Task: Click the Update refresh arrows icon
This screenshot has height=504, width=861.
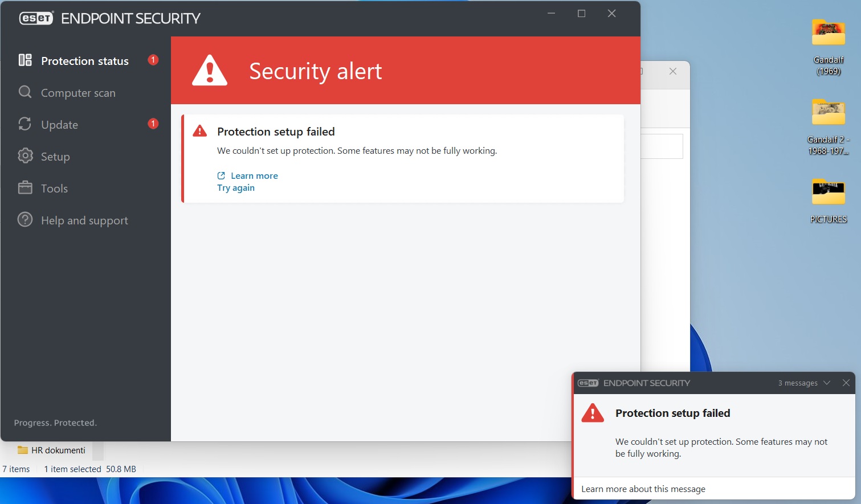Action: click(x=25, y=124)
